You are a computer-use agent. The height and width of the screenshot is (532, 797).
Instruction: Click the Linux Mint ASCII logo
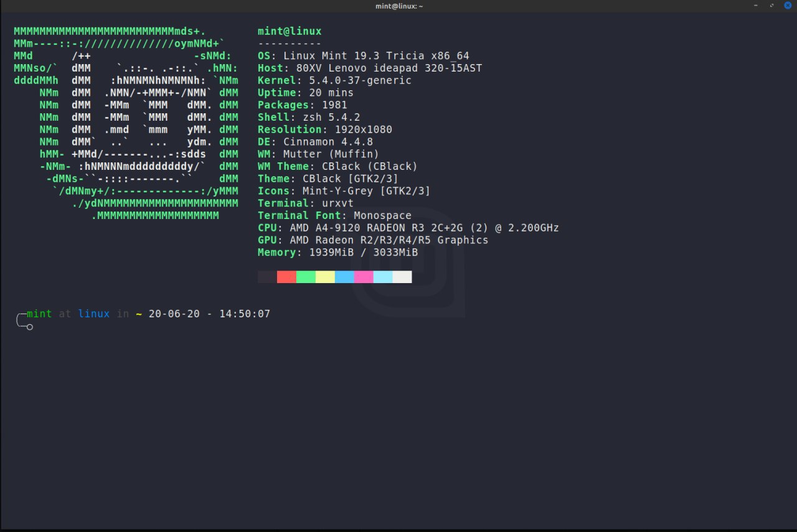pyautogui.click(x=126, y=123)
